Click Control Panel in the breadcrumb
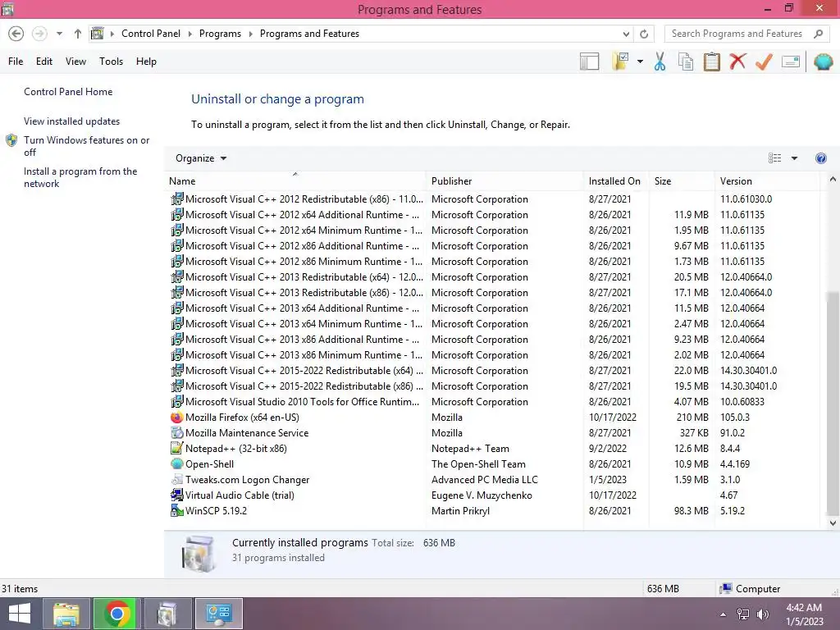The width and height of the screenshot is (840, 630). (151, 34)
